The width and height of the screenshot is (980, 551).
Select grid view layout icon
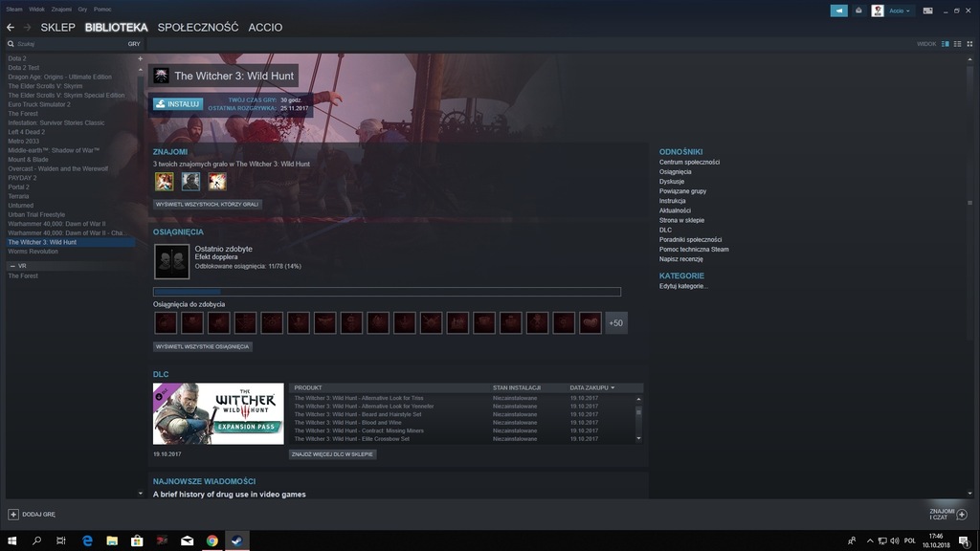pos(970,44)
